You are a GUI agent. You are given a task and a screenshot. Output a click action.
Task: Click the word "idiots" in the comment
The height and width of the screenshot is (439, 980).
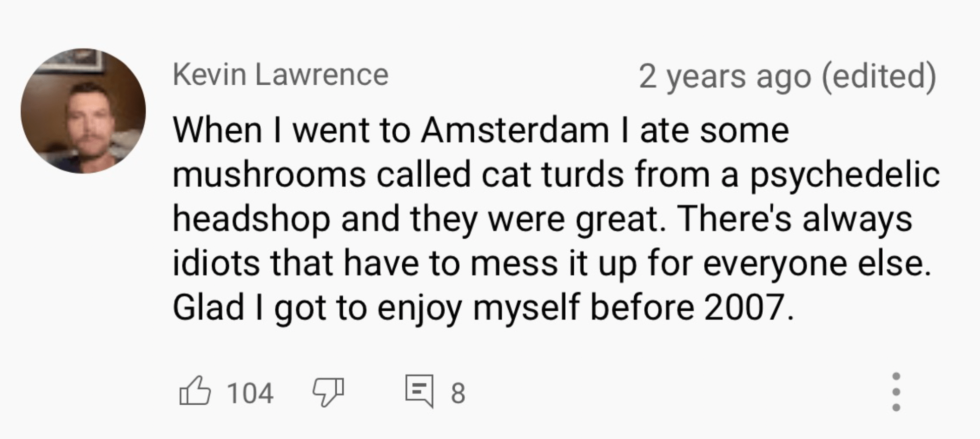point(216,263)
